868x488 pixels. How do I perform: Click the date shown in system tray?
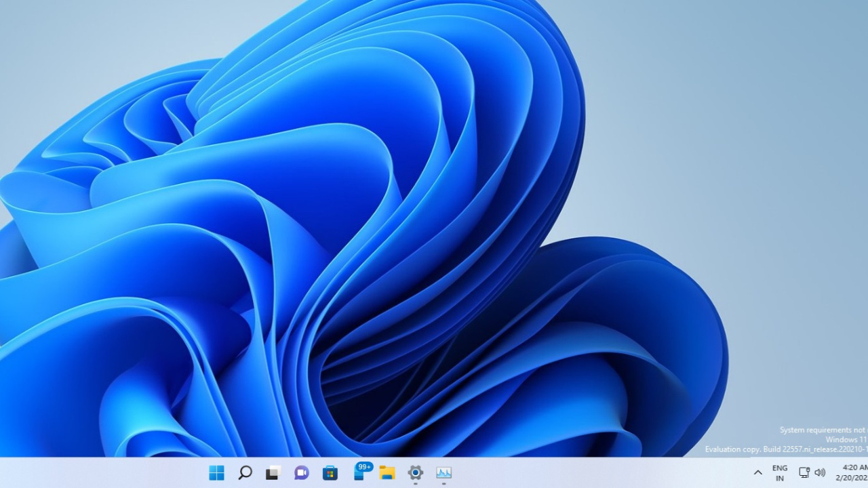tap(852, 478)
